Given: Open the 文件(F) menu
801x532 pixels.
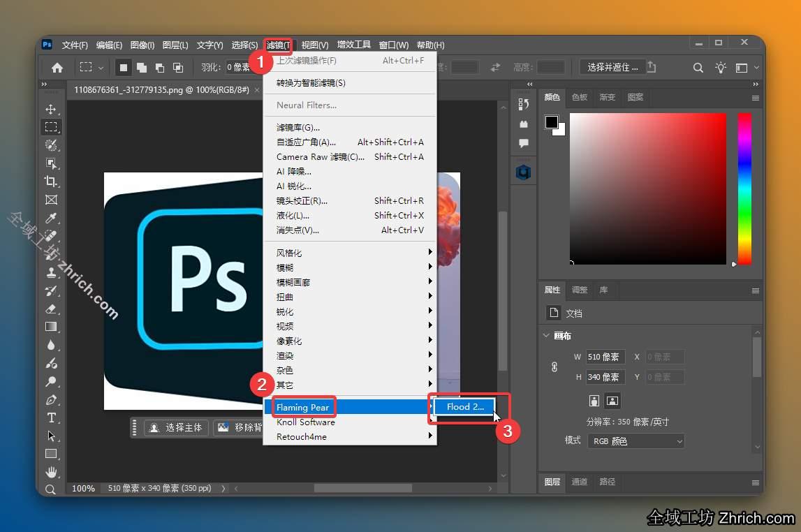Looking at the screenshot, I should 75,45.
